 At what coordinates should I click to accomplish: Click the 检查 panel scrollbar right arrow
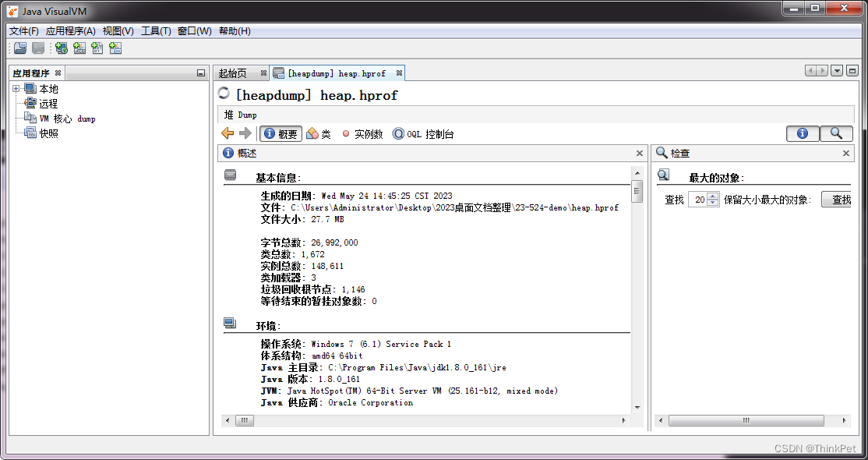tap(844, 421)
